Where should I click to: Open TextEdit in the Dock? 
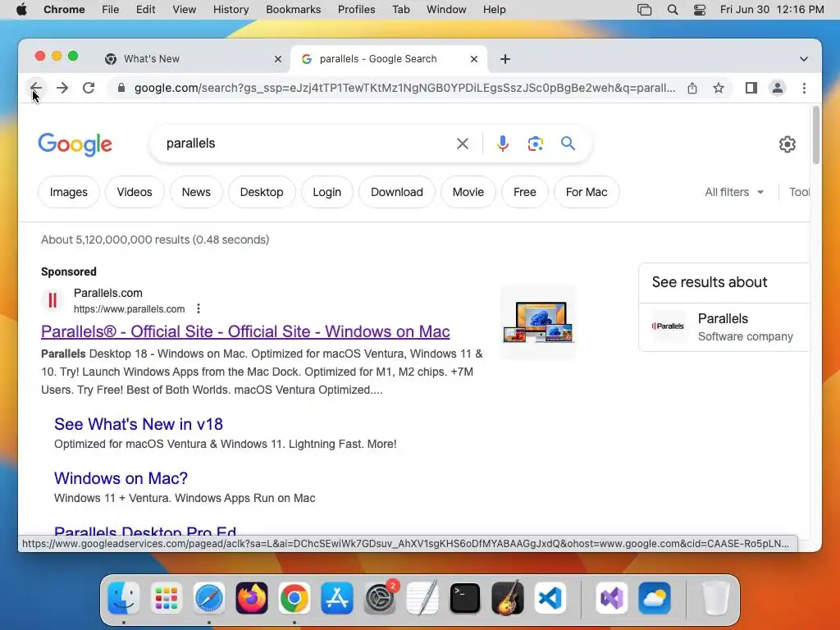[x=422, y=598]
